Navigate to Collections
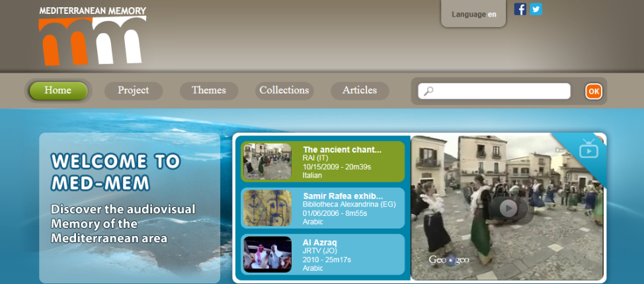644x284 pixels. [284, 90]
